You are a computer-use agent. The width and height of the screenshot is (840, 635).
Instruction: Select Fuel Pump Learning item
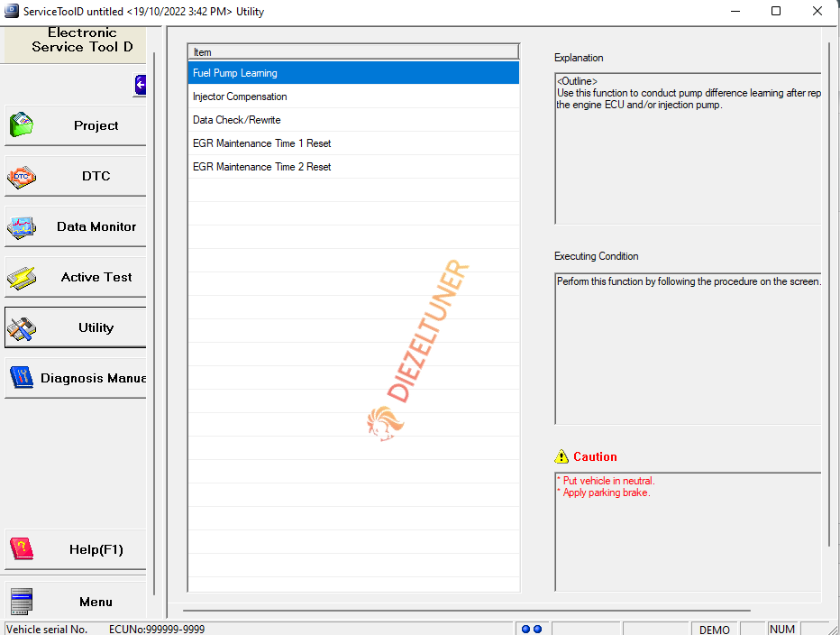(353, 73)
